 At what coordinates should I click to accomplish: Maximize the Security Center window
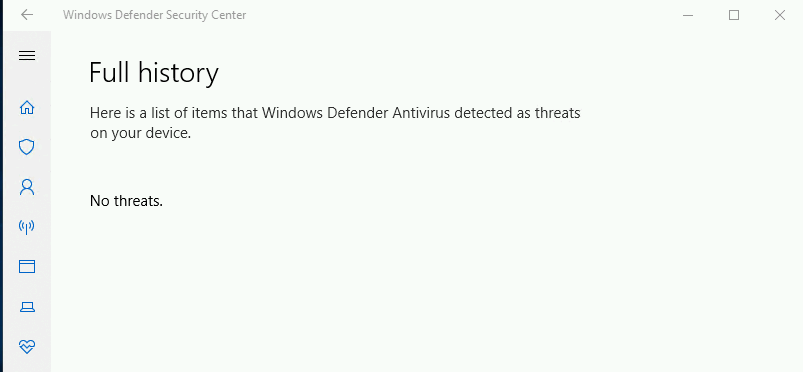(734, 15)
